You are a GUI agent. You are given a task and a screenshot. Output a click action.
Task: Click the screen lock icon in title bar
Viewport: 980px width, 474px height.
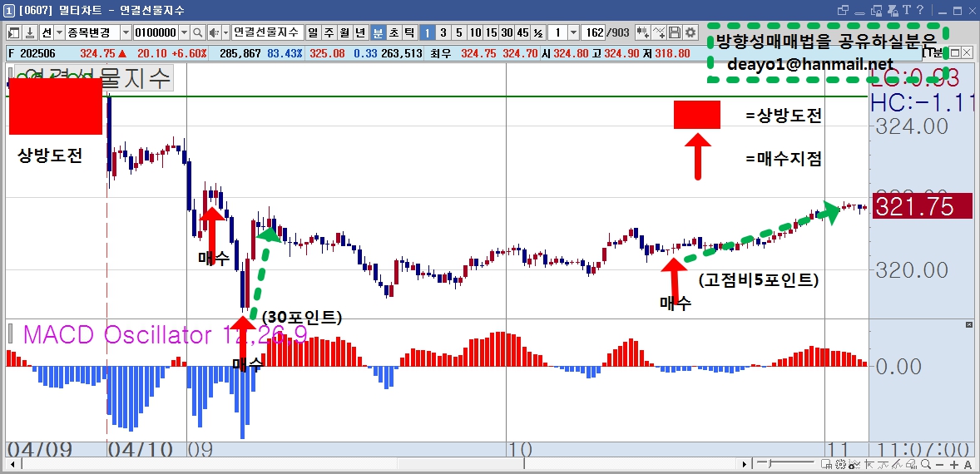click(x=876, y=11)
